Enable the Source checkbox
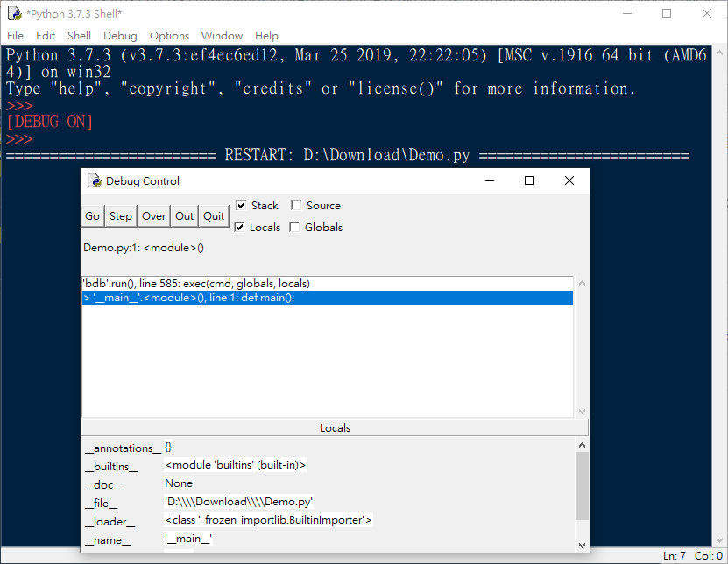This screenshot has height=564, width=728. pyautogui.click(x=294, y=205)
